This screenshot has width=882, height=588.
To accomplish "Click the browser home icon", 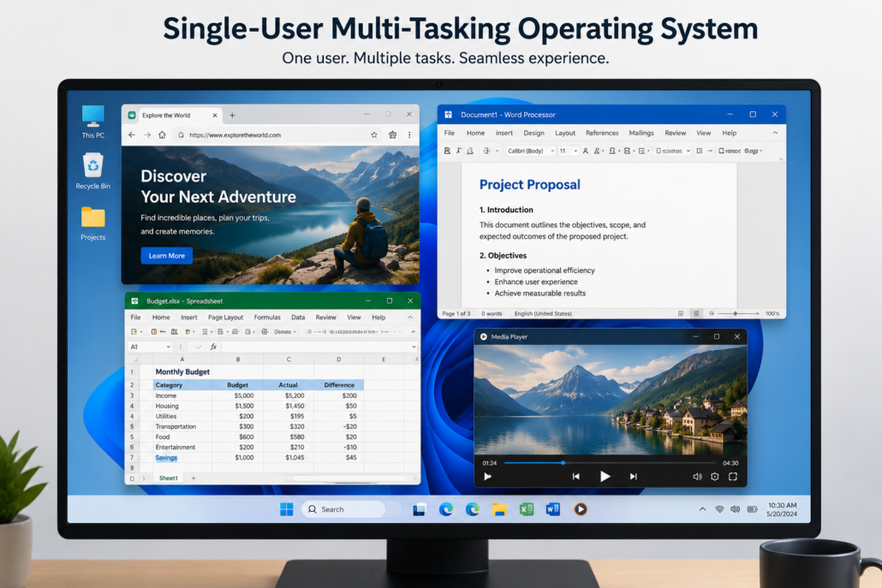I will [x=162, y=135].
